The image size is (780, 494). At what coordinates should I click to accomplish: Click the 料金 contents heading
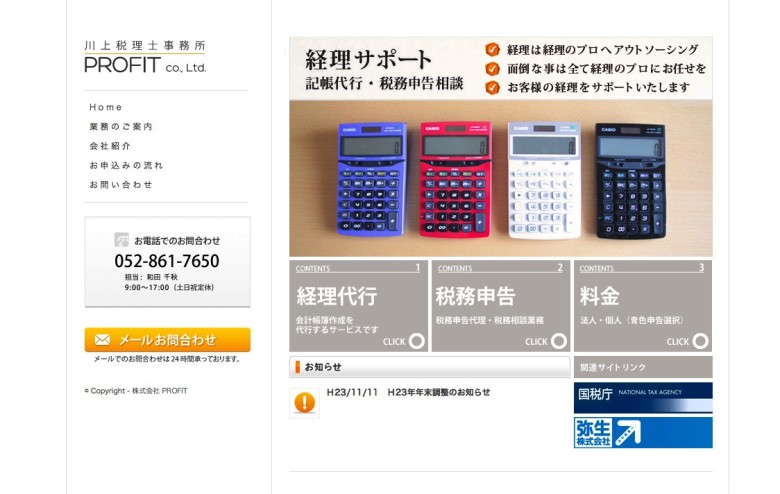[599, 296]
